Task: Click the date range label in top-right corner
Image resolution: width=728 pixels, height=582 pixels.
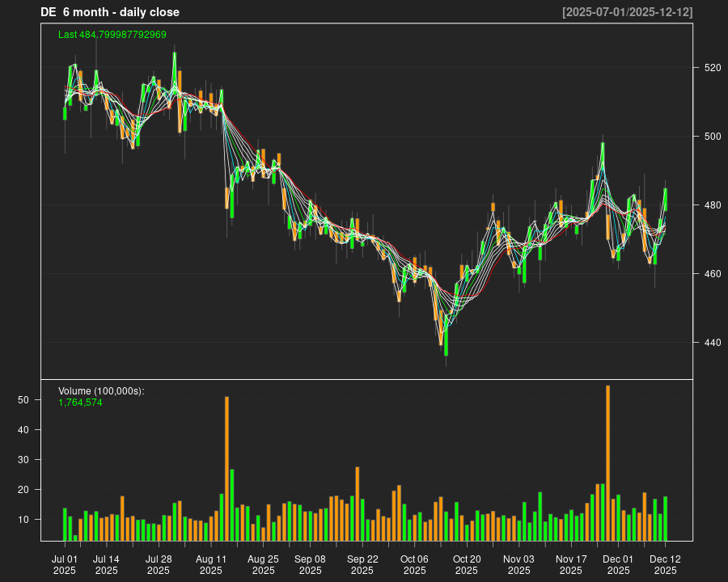Action: click(x=627, y=12)
